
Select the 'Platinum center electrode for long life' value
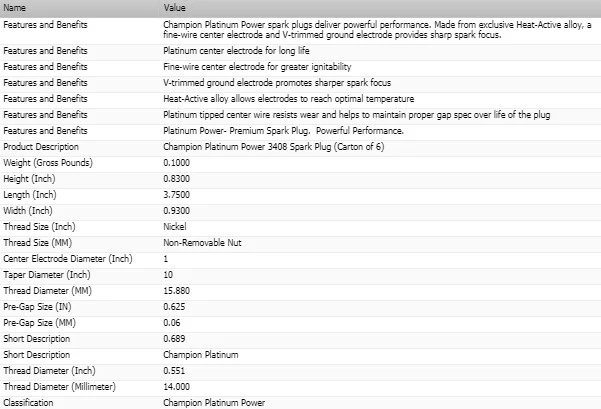coord(236,51)
